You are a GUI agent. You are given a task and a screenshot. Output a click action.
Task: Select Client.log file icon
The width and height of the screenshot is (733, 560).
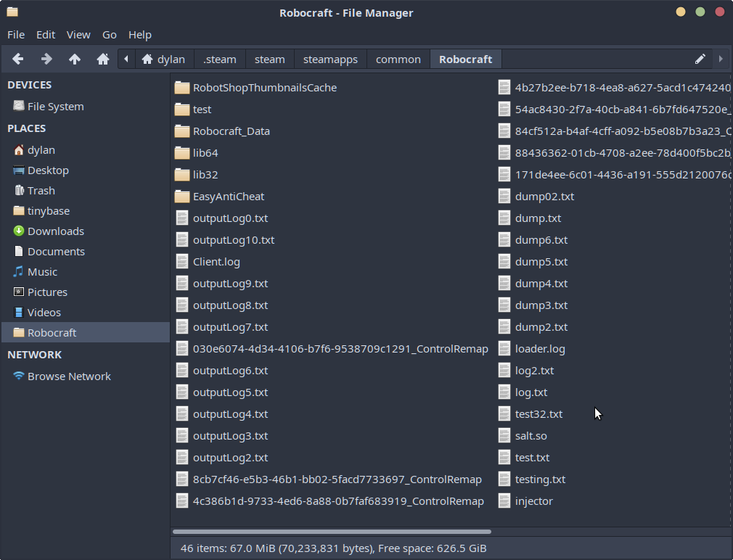(x=182, y=262)
